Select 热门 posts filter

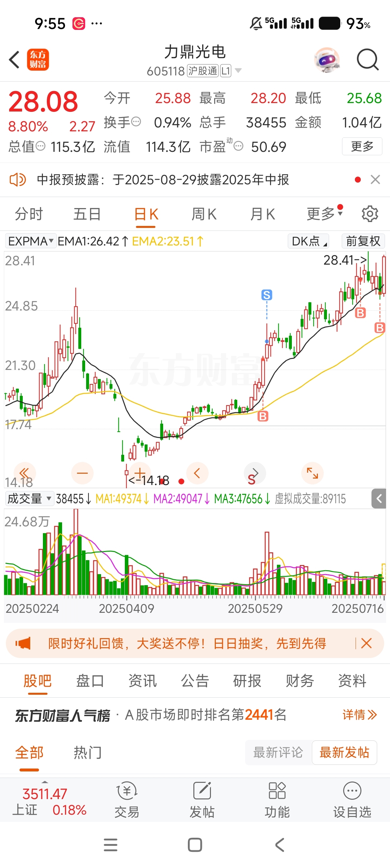pyautogui.click(x=87, y=753)
